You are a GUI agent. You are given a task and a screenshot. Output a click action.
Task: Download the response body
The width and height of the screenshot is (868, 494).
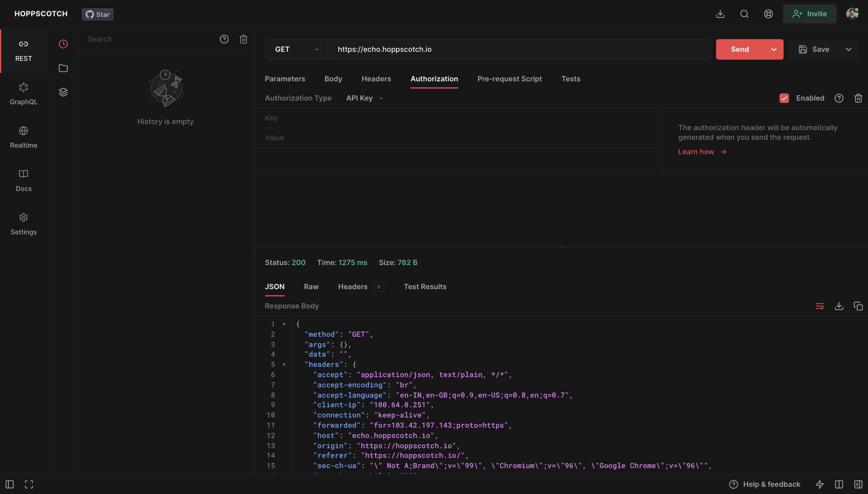click(x=839, y=306)
